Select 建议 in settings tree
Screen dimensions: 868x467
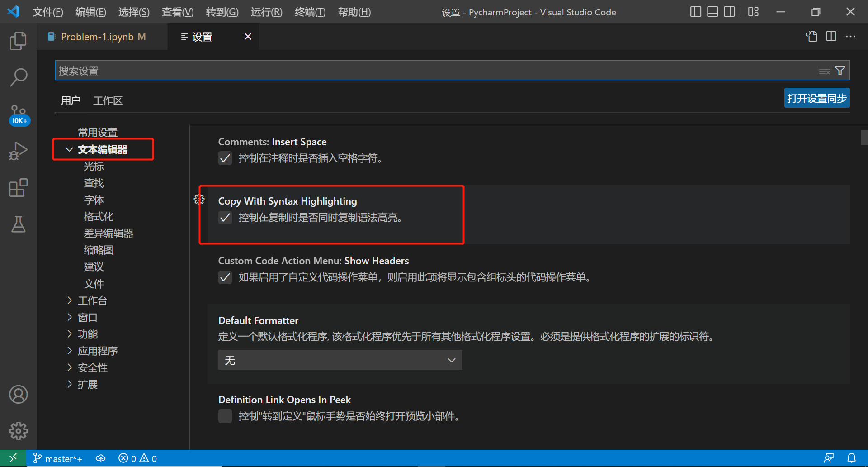click(x=94, y=267)
